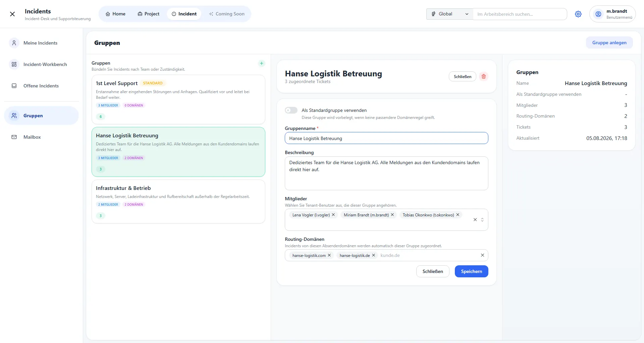This screenshot has width=644, height=343.
Task: Remove domain hanse-logistik.com
Action: pos(329,255)
